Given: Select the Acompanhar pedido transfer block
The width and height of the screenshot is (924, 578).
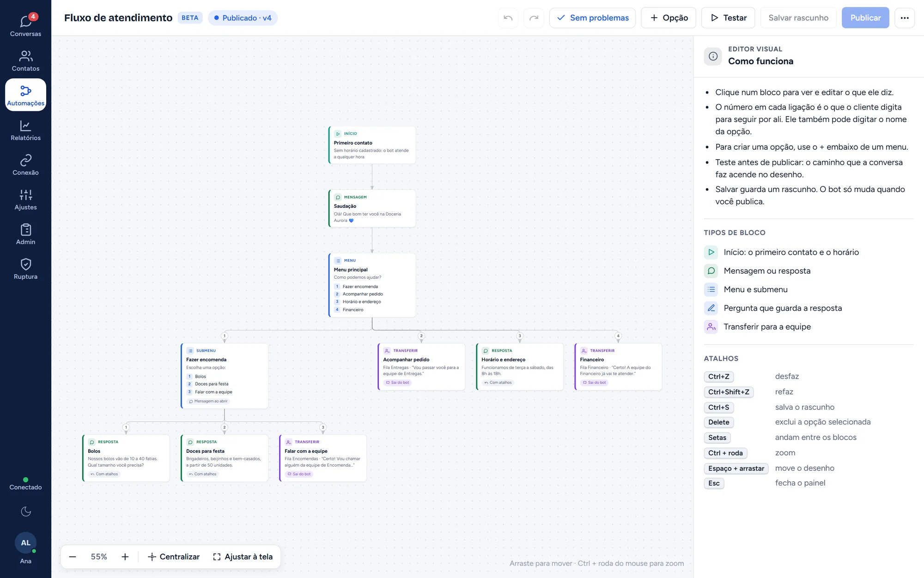Looking at the screenshot, I should point(421,367).
